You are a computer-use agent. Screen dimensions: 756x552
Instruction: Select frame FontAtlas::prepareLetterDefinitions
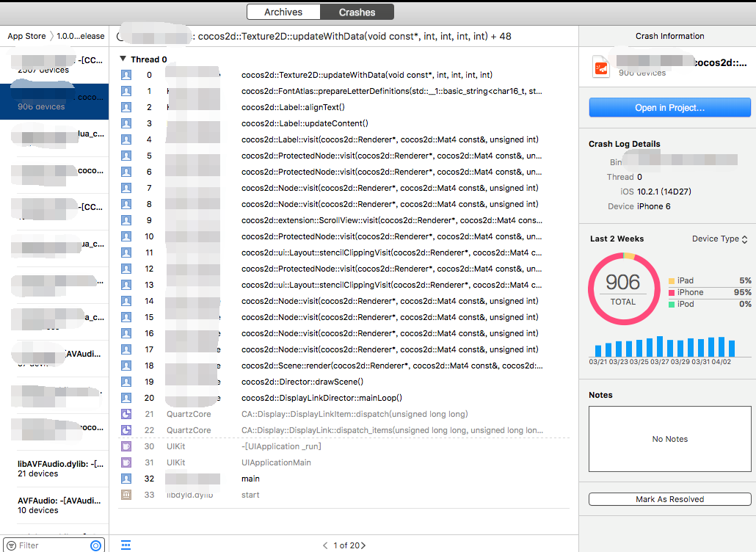pyautogui.click(x=391, y=91)
